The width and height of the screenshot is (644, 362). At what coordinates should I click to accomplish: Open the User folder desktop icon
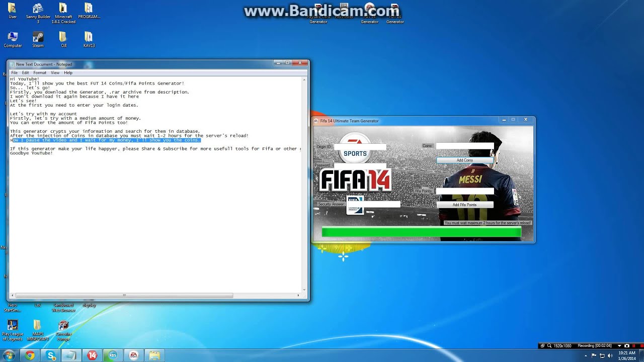pos(13,11)
